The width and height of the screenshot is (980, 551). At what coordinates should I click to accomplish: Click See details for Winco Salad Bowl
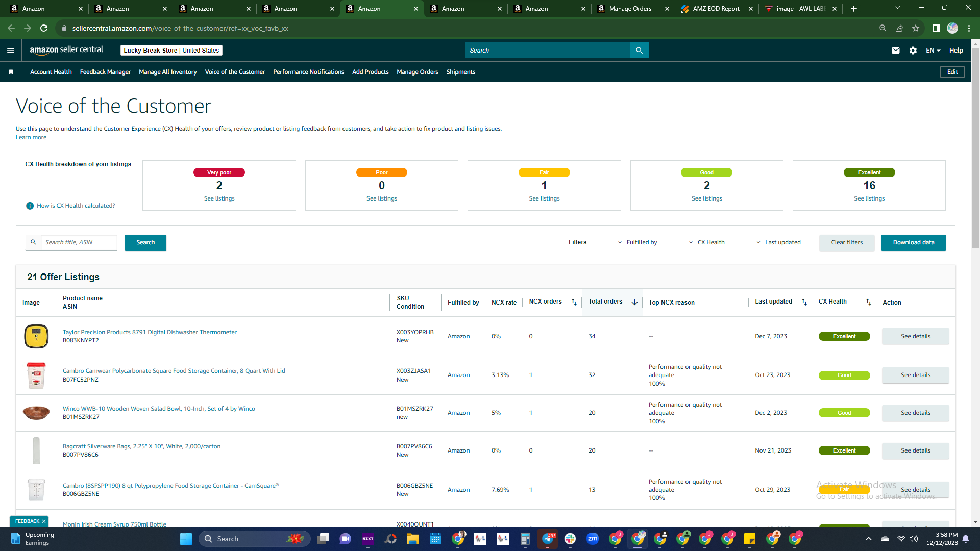(916, 413)
